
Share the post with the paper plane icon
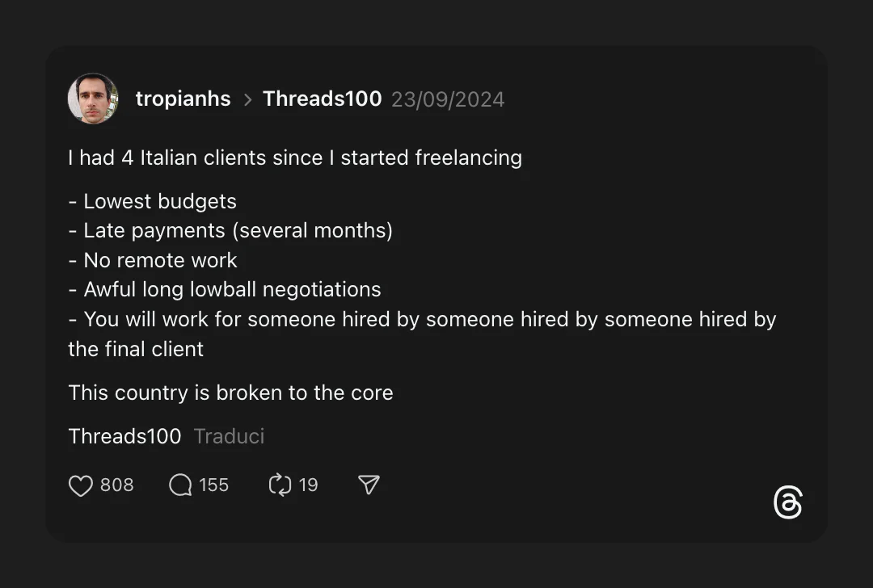tap(369, 485)
